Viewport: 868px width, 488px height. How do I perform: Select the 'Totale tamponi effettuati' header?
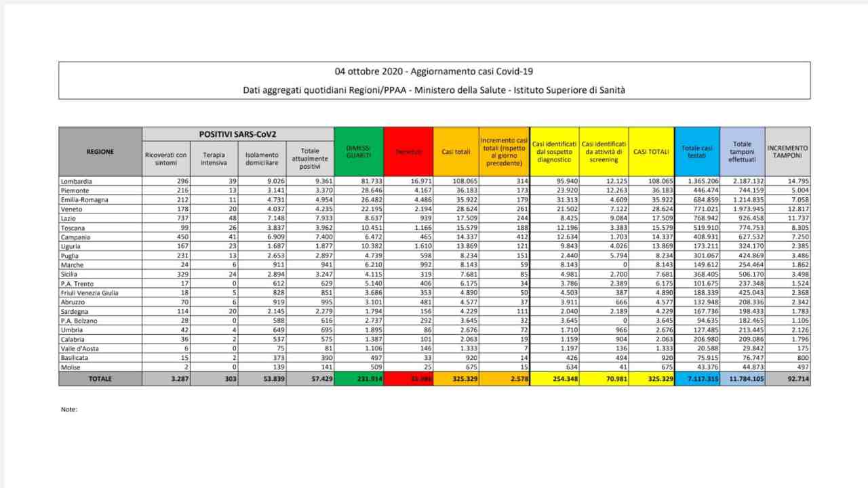(x=743, y=152)
